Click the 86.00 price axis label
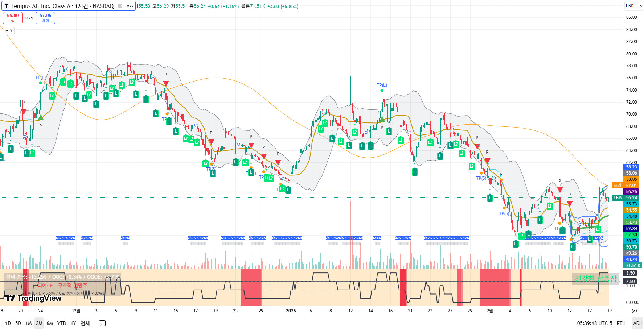 click(632, 17)
